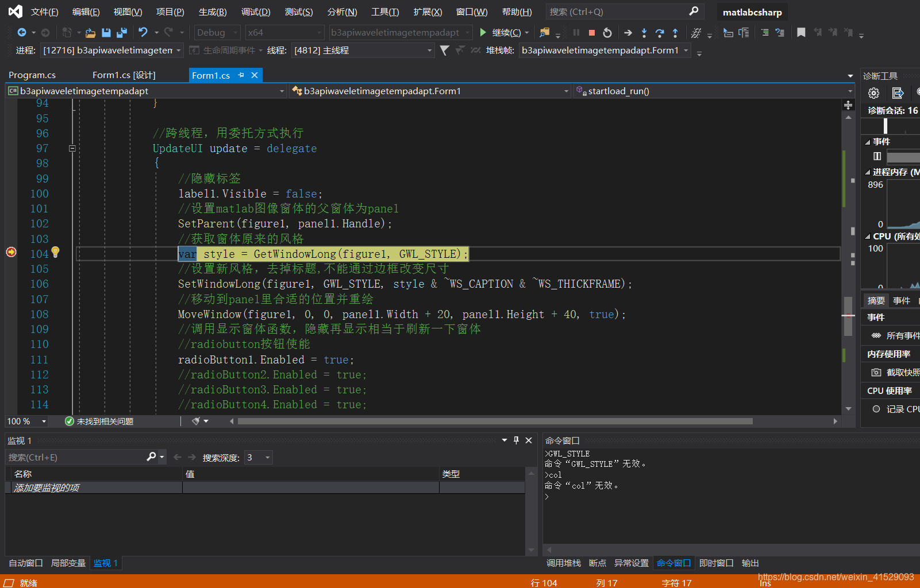Open the 调试(D) menu
This screenshot has height=588, width=920.
pos(256,11)
